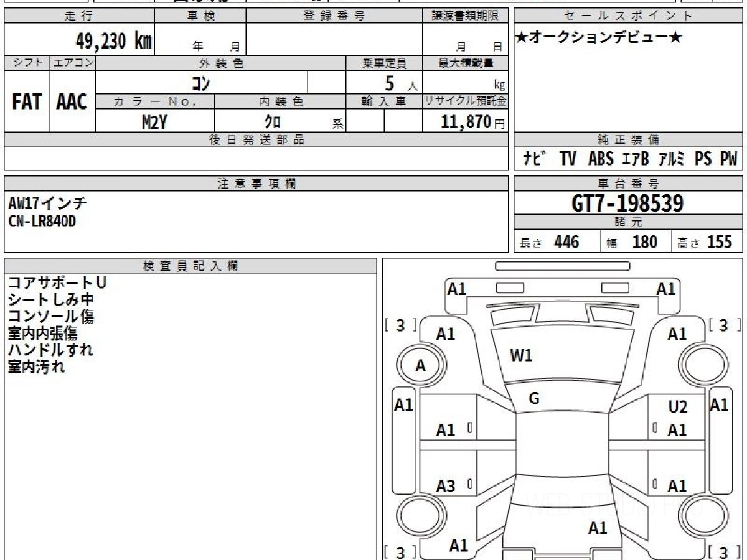Viewport: 747px width, 560px height.
Task: Select the 49,230 km mileage value
Action: pos(114,42)
